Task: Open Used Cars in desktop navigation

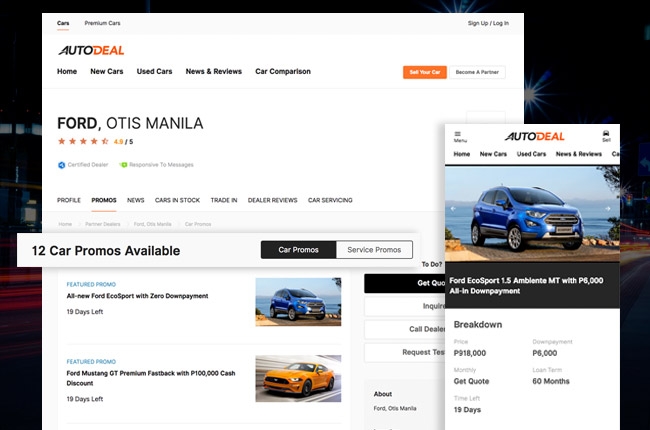Action: point(154,71)
